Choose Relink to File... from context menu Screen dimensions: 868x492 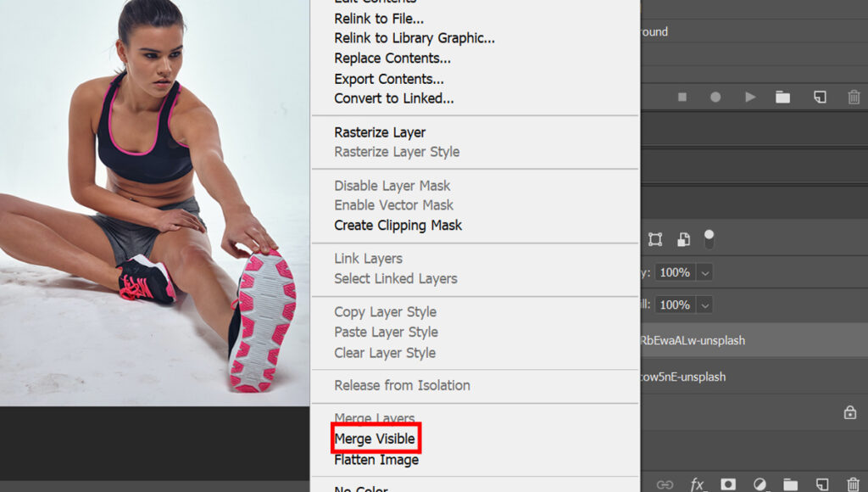[379, 19]
